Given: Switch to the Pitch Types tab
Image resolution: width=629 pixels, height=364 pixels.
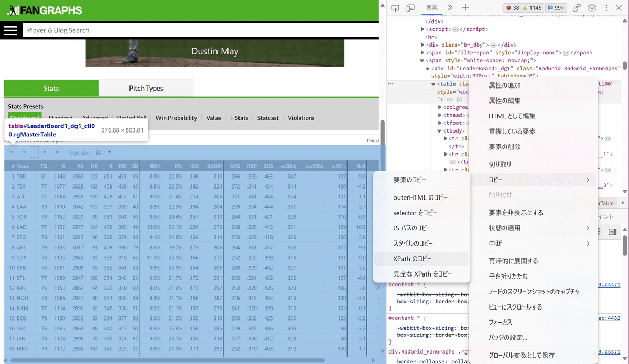Looking at the screenshot, I should [x=146, y=88].
